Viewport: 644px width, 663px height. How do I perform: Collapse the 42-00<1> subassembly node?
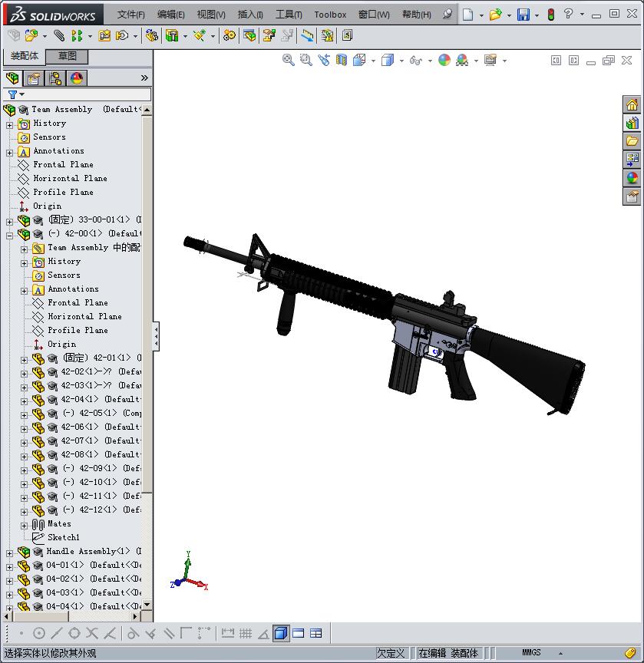coord(10,236)
